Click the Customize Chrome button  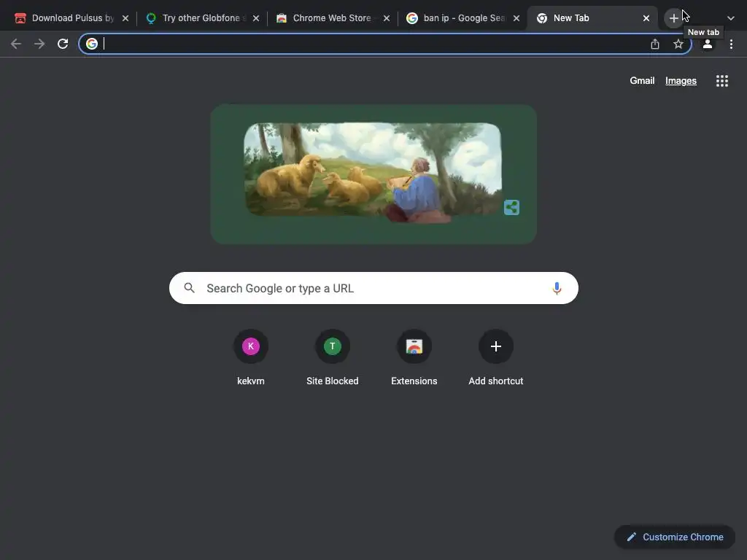click(x=675, y=537)
